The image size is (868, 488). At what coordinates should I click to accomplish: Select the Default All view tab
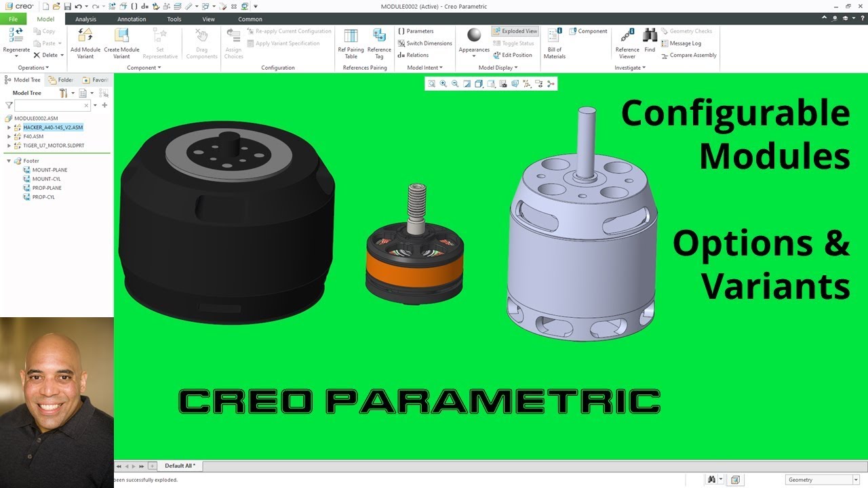click(180, 466)
